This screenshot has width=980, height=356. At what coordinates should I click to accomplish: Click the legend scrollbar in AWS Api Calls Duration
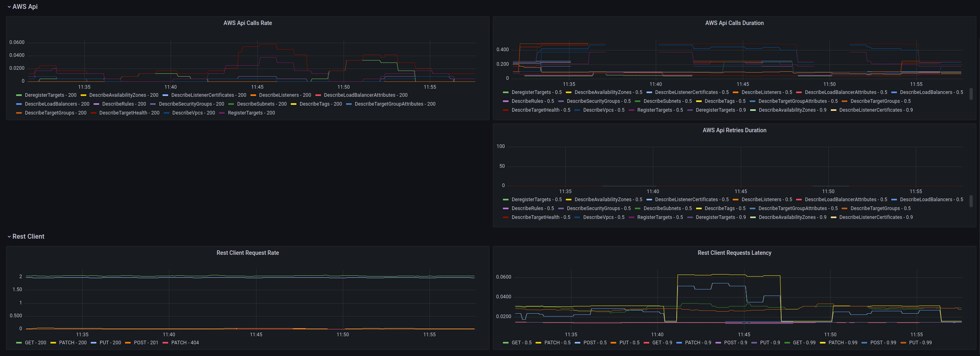pyautogui.click(x=971, y=94)
